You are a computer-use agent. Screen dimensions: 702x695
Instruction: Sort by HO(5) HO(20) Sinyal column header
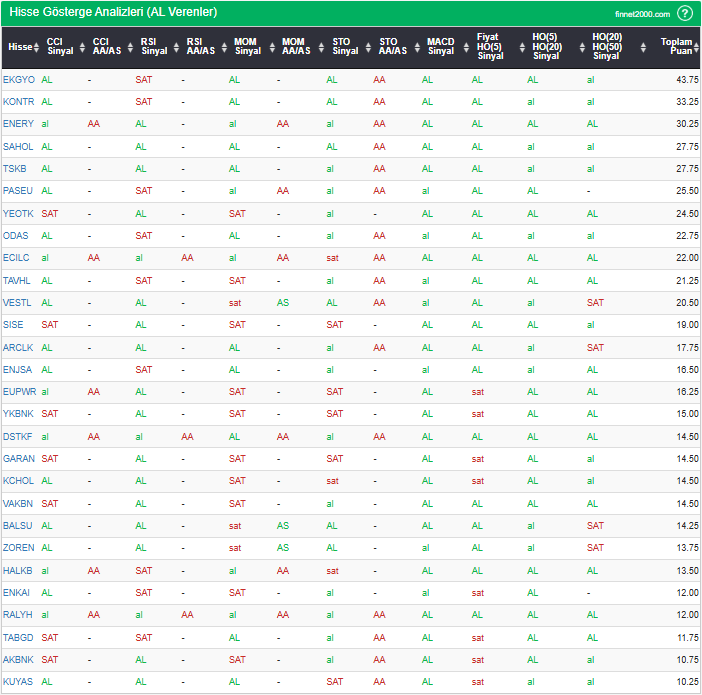546,47
